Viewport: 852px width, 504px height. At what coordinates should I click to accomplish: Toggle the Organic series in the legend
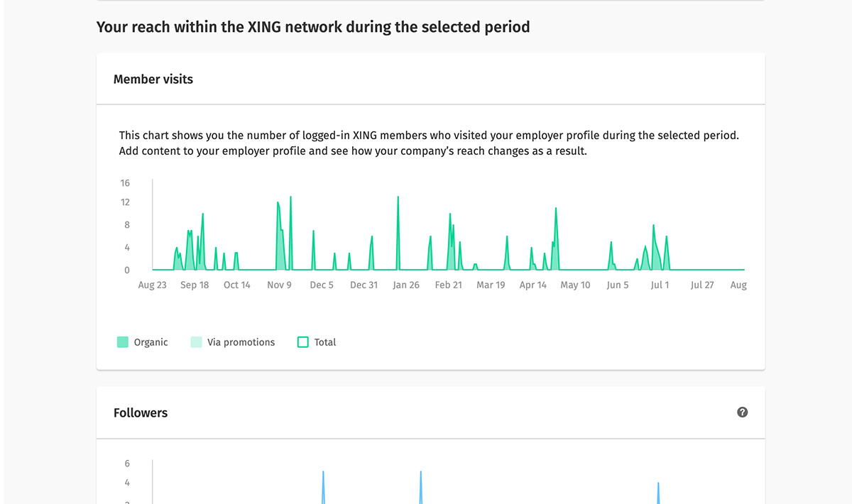tap(143, 342)
